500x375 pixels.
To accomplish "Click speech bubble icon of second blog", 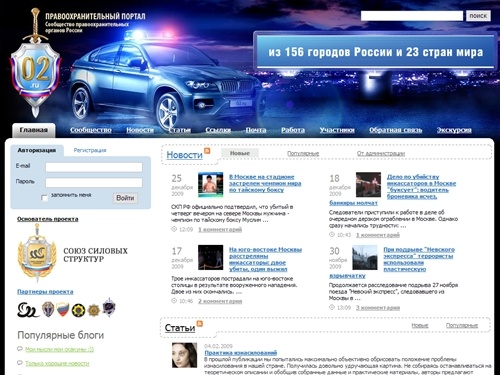I will pos(20,363).
